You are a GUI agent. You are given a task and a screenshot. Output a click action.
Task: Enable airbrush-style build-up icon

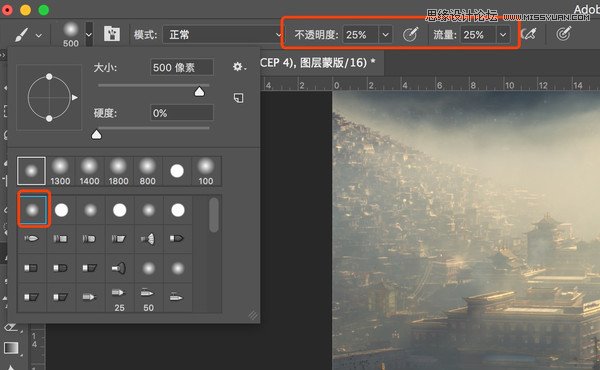coord(529,34)
